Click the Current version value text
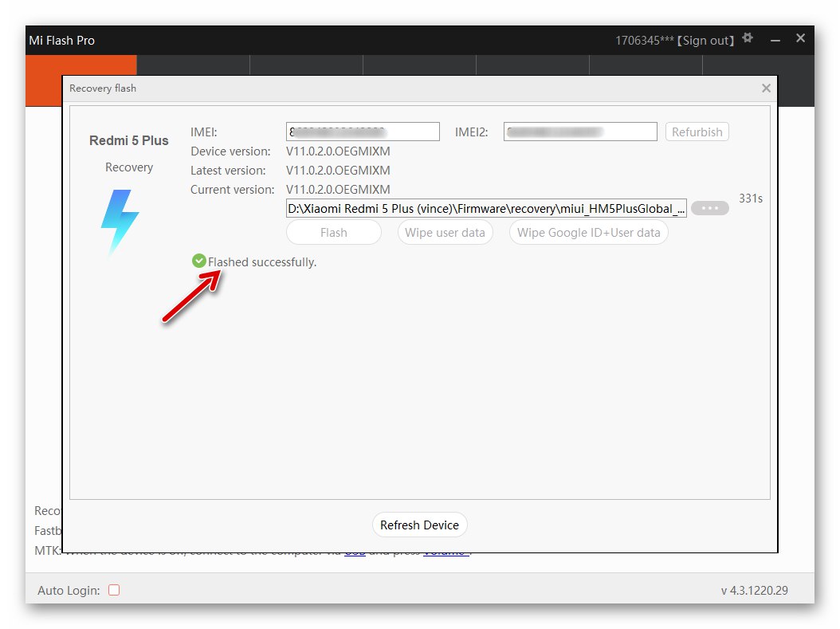Screen dimensions: 840x629 click(x=338, y=190)
